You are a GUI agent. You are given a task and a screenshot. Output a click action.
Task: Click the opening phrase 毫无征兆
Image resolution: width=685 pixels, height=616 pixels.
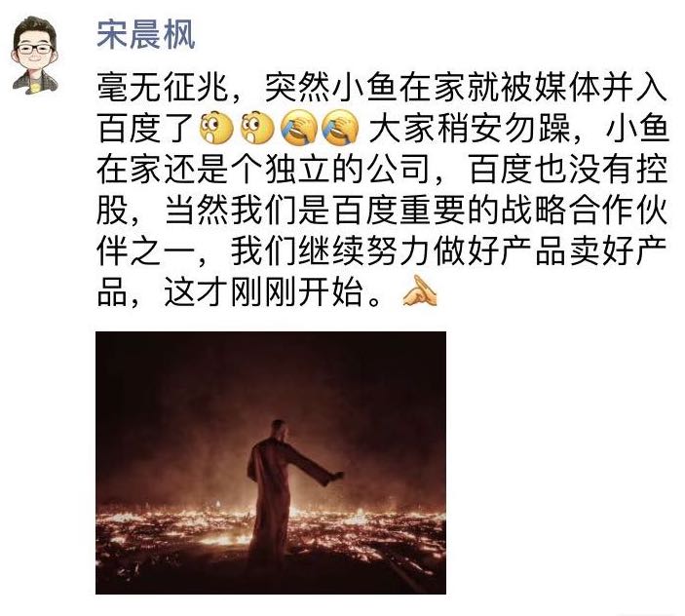pos(163,88)
